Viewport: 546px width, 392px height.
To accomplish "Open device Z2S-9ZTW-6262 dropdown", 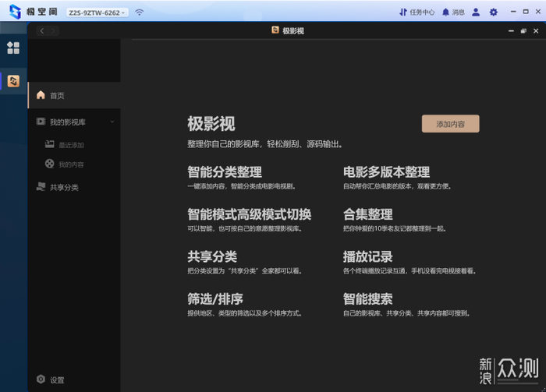I will (x=97, y=12).
